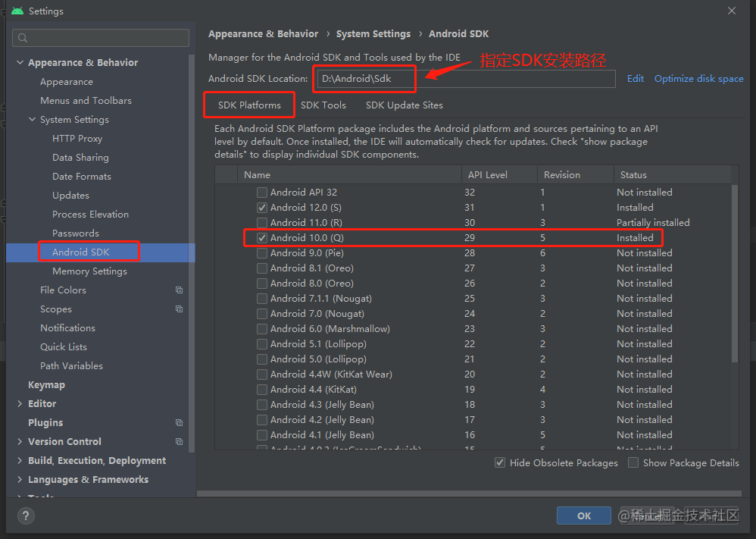Click Appearance & Behavior in the breadcrumb

pyautogui.click(x=264, y=34)
